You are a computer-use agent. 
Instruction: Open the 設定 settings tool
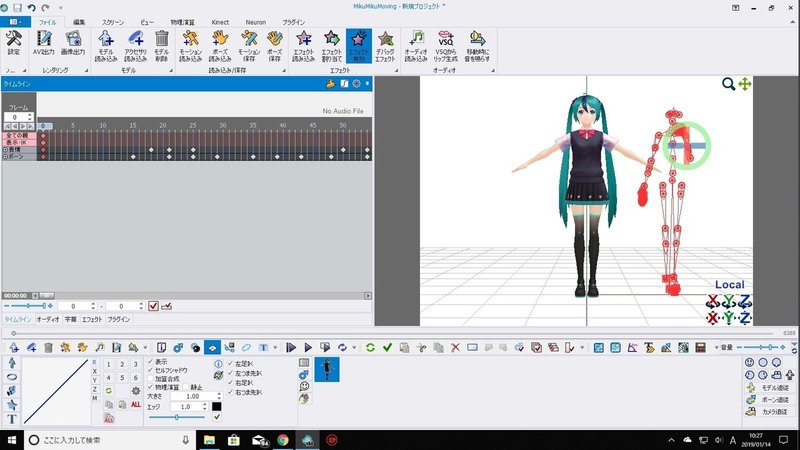(14, 42)
